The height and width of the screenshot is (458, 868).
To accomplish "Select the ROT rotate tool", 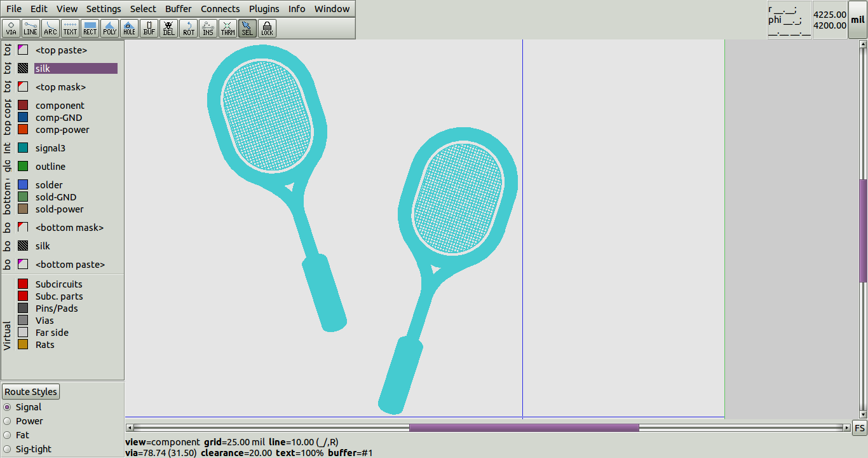I will [x=187, y=28].
